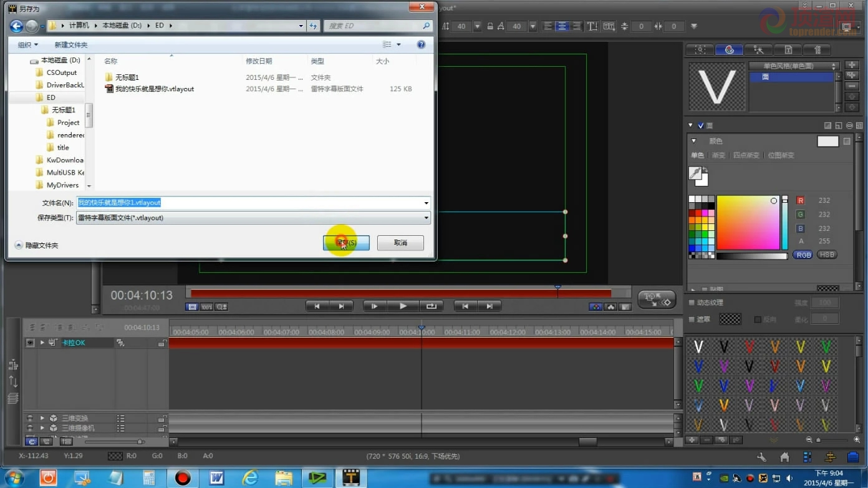868x488 pixels.
Task: Open the ruler tab in the right panel
Action: coord(817,49)
